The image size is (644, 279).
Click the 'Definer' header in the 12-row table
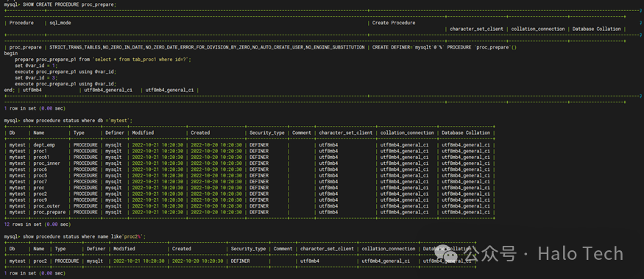coord(115,133)
